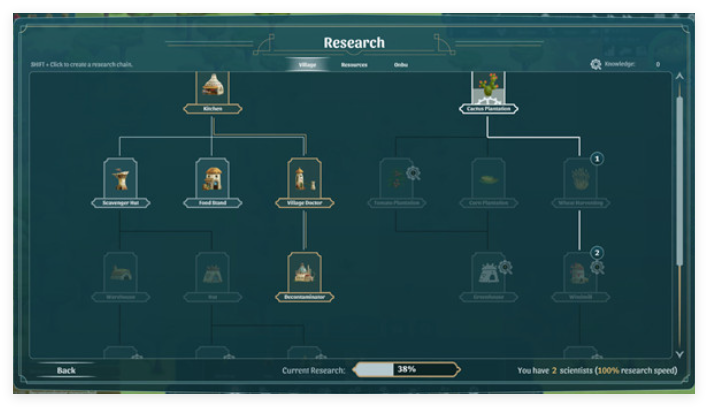
Task: Pick the Village Doctor research node
Action: coord(304,180)
